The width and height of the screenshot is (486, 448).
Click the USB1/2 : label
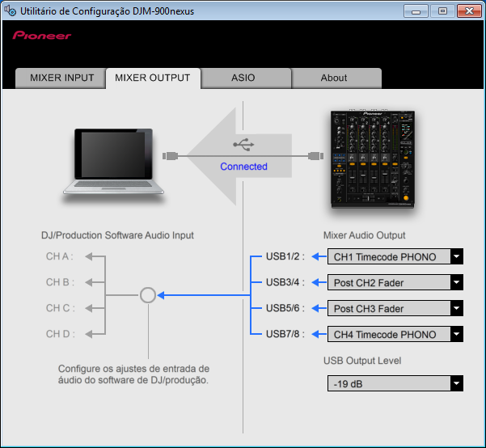tap(285, 256)
